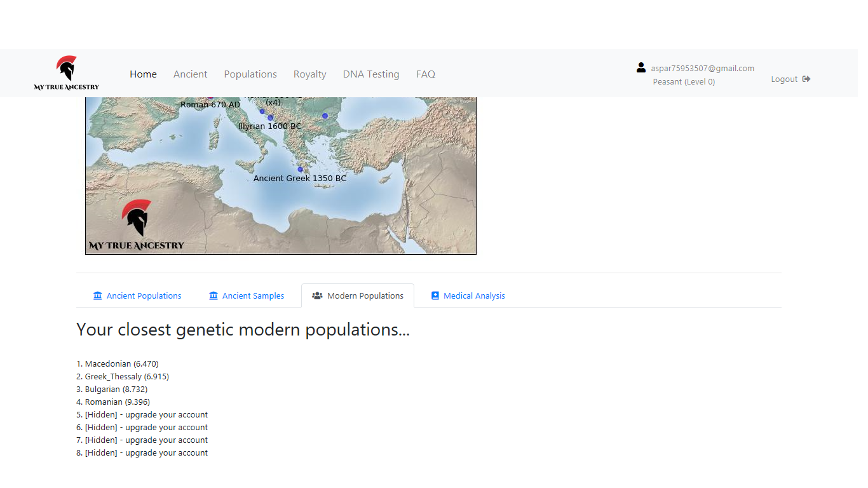Click the My True Ancestry helmet logo
The width and height of the screenshot is (868, 488).
tap(66, 73)
